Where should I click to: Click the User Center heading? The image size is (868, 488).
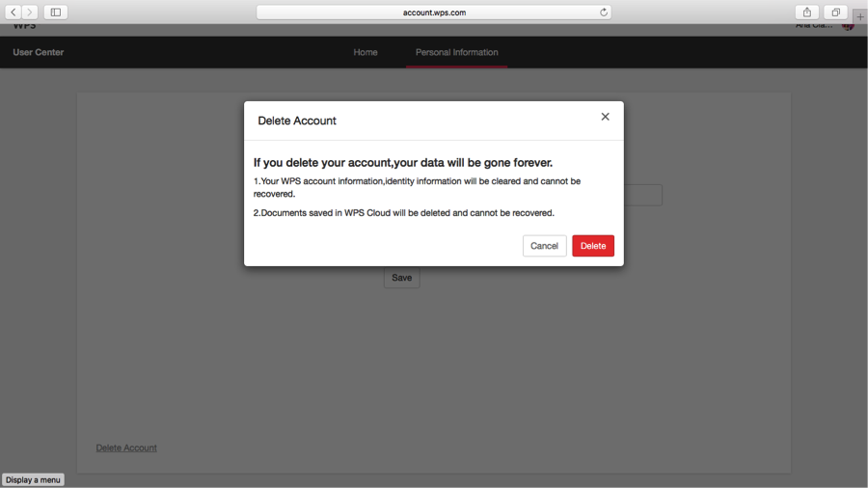click(x=39, y=52)
